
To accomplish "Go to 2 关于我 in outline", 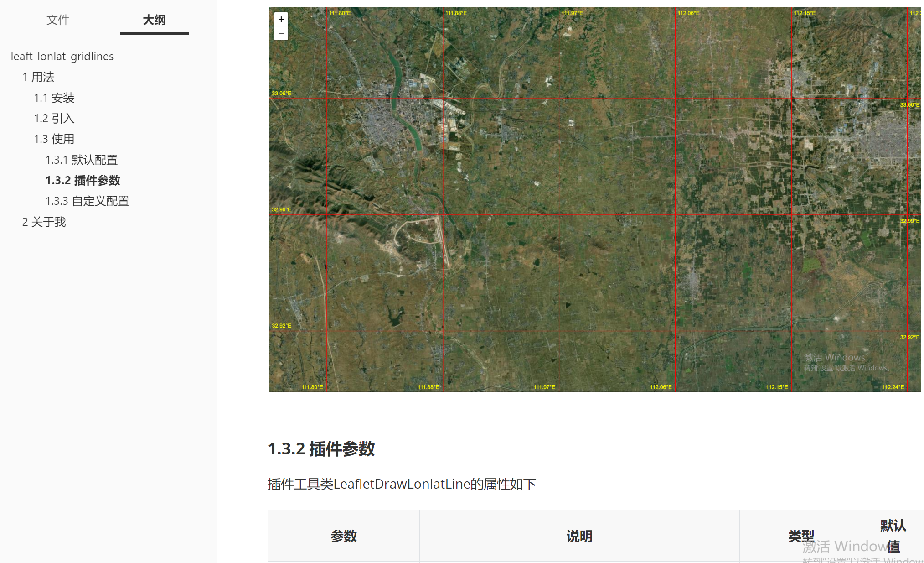I will [x=44, y=222].
